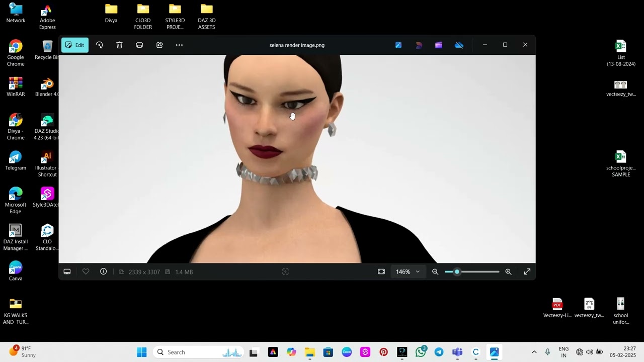This screenshot has height=362, width=644.
Task: Click the selena render image.png title
Action: coord(297,45)
